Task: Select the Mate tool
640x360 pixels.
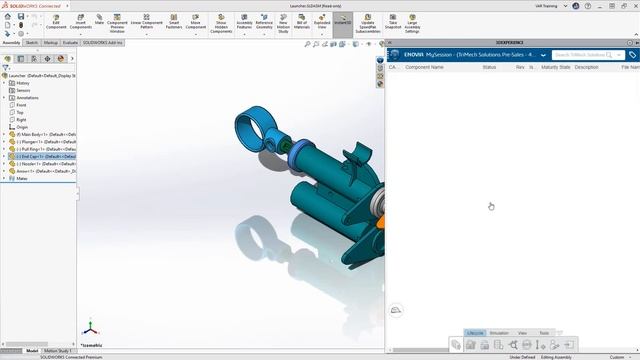Action: (99, 20)
